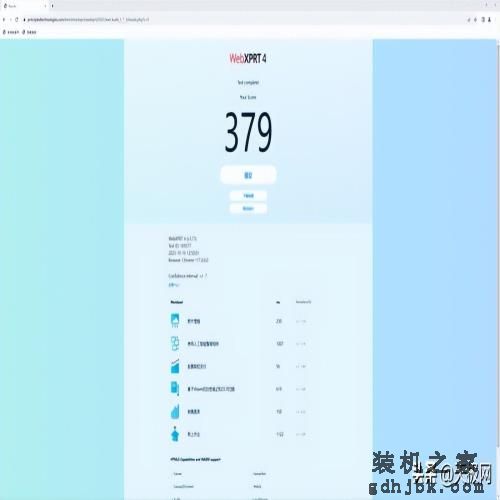Click the Organize Album using AI workload icon
500x500 pixels.
tap(175, 343)
